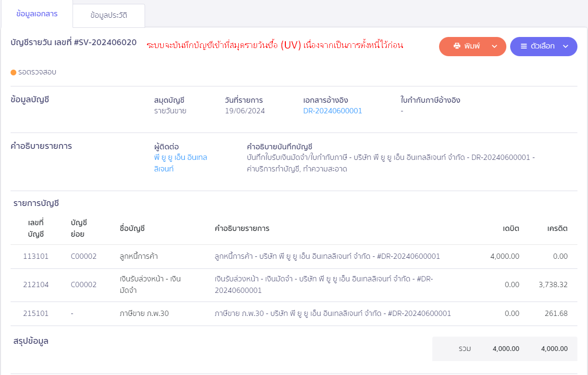588x375 pixels.
Task: Click the สรุปข้อมูล section heading
Action: coord(31,341)
